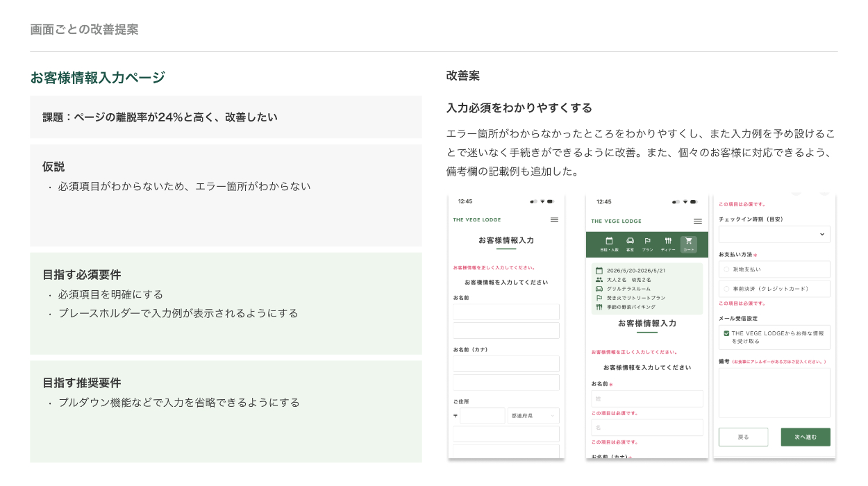
Task: Click the fork-knife ディナー step icon
Action: [x=667, y=242]
